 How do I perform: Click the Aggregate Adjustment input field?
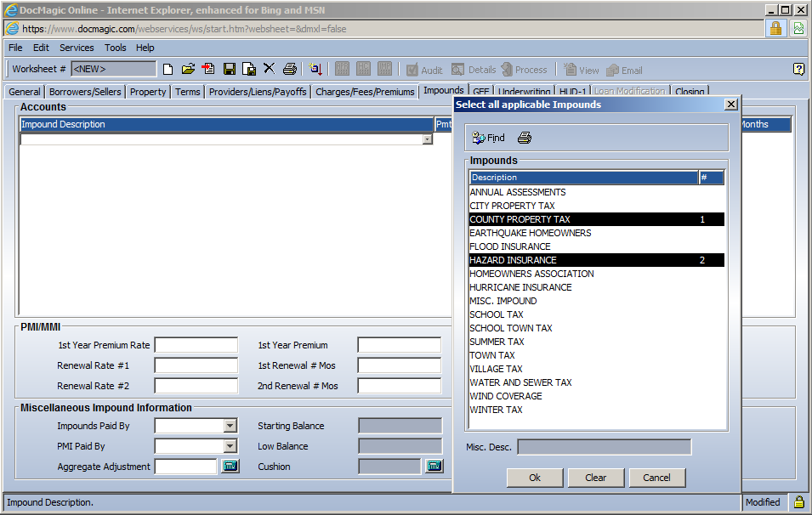tap(186, 467)
